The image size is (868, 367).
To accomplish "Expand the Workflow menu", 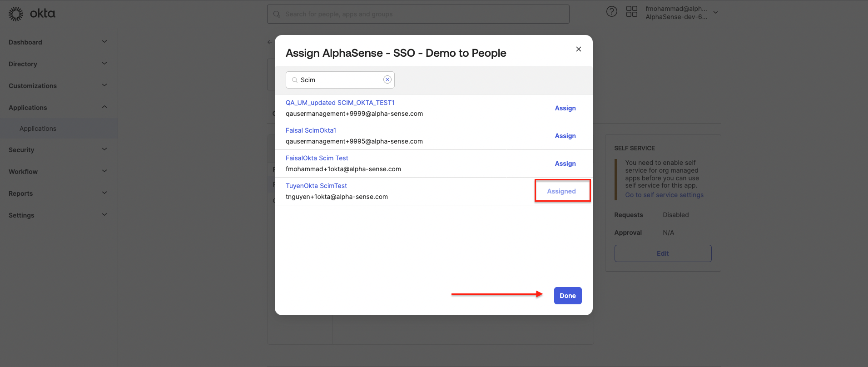I will 104,171.
